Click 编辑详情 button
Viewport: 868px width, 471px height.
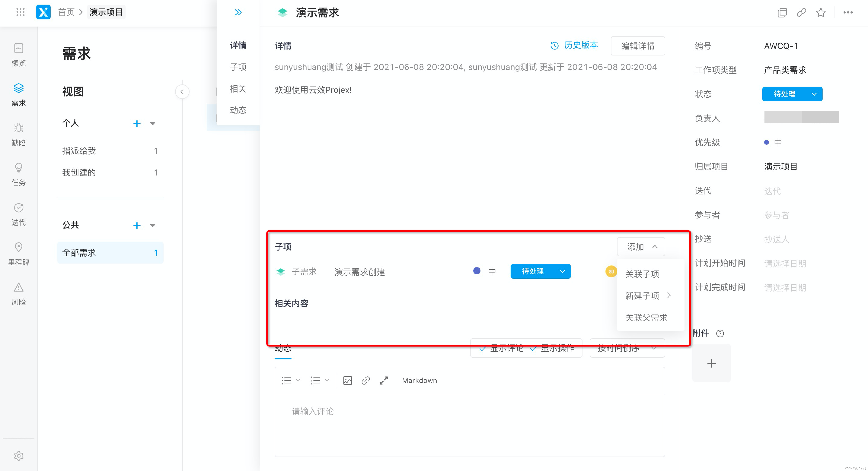coord(638,46)
